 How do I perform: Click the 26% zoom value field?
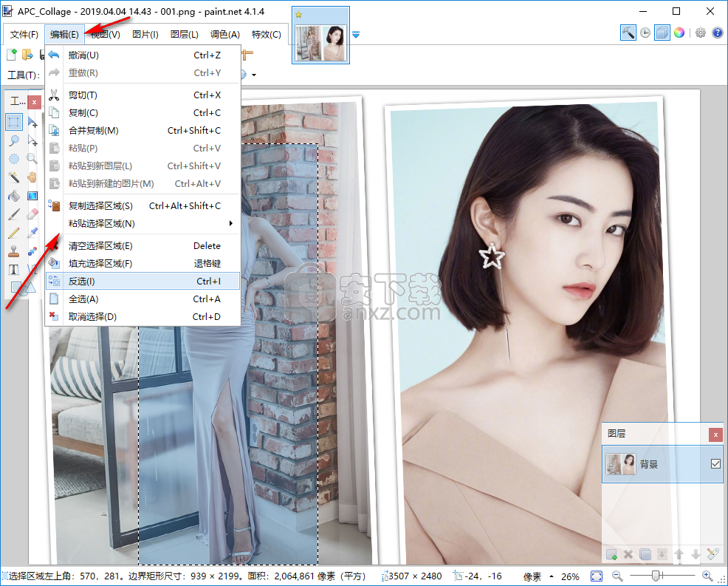pos(570,576)
